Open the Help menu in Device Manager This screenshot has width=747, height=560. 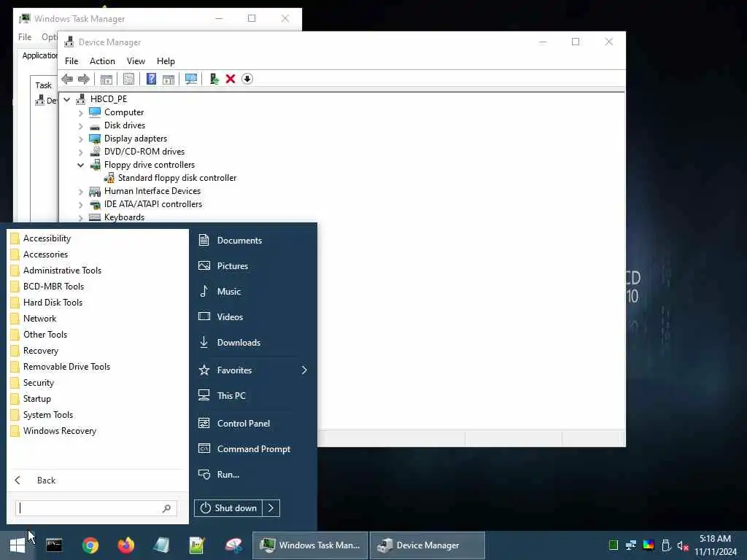point(166,61)
